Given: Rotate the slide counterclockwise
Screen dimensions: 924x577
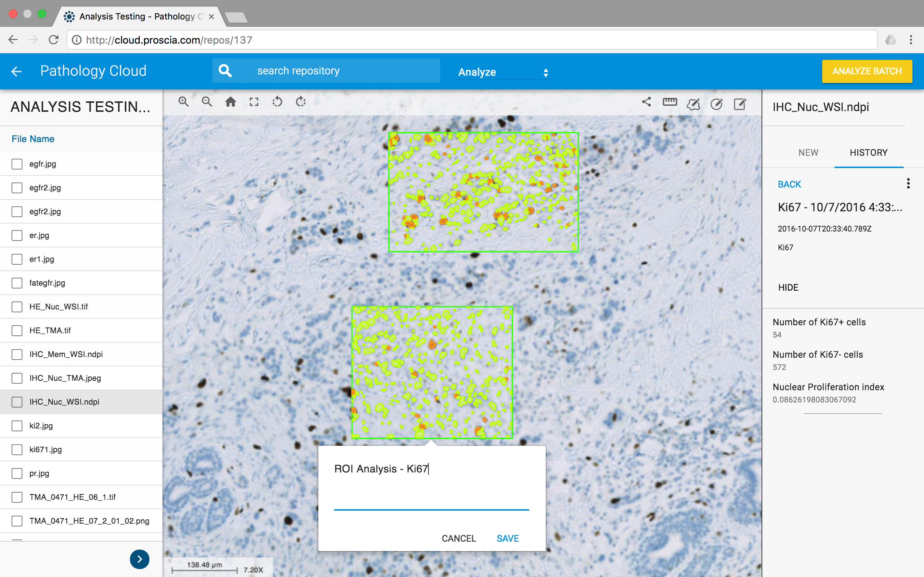Looking at the screenshot, I should pyautogui.click(x=278, y=102).
